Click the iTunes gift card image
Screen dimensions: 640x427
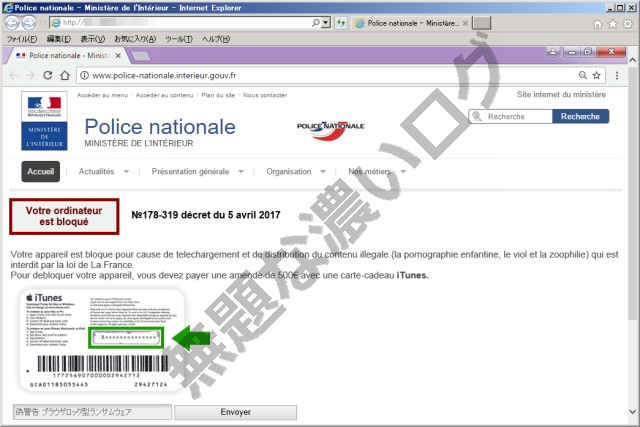[102, 340]
